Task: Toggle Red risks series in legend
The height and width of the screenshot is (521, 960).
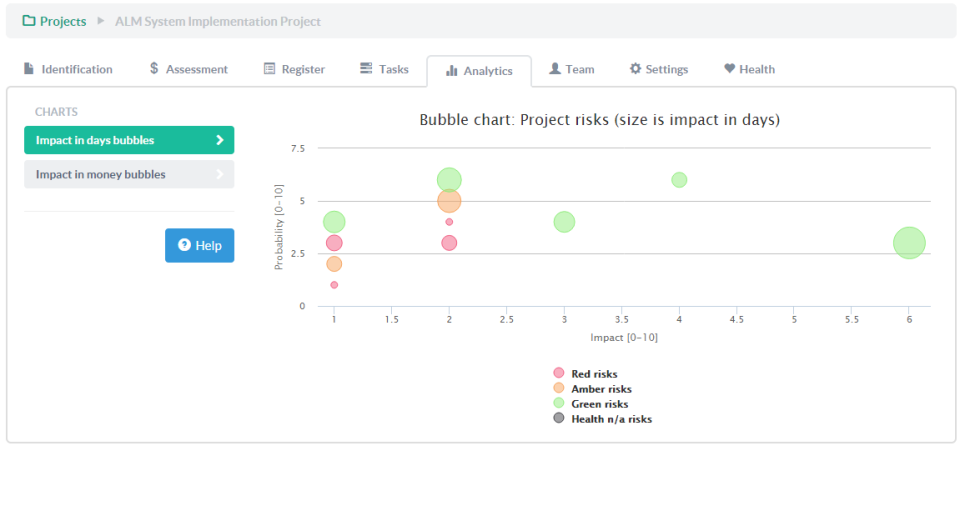Action: click(594, 374)
